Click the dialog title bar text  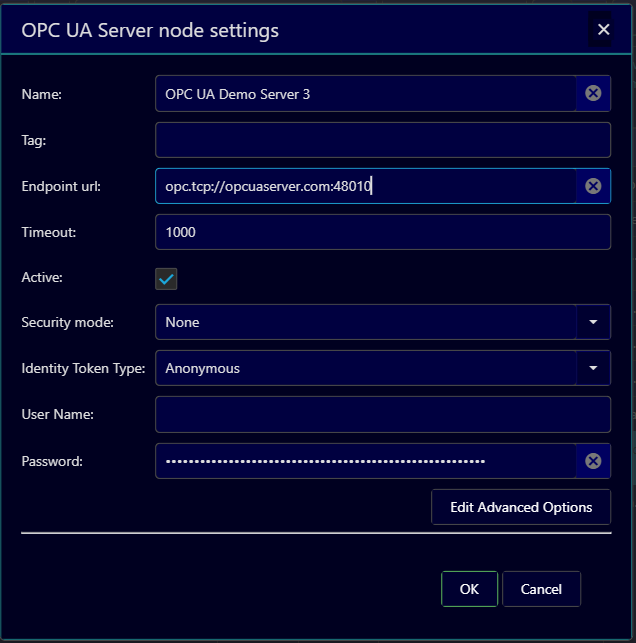(150, 30)
